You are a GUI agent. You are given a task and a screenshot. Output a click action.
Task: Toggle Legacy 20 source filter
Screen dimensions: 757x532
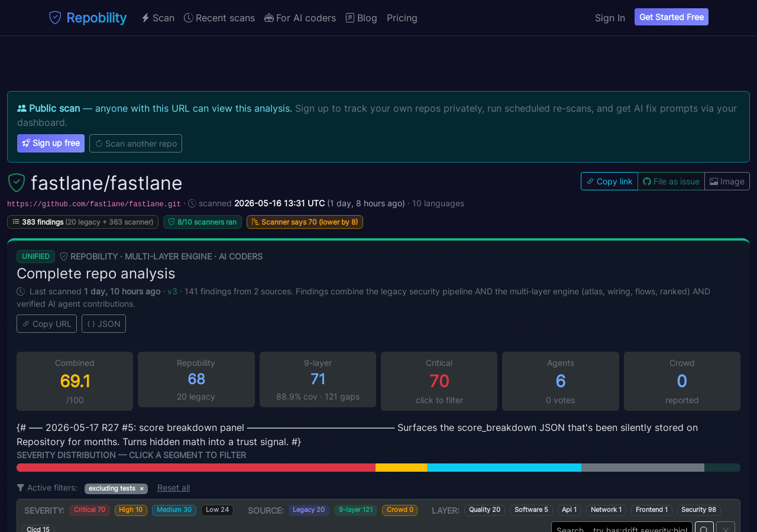[x=309, y=510]
